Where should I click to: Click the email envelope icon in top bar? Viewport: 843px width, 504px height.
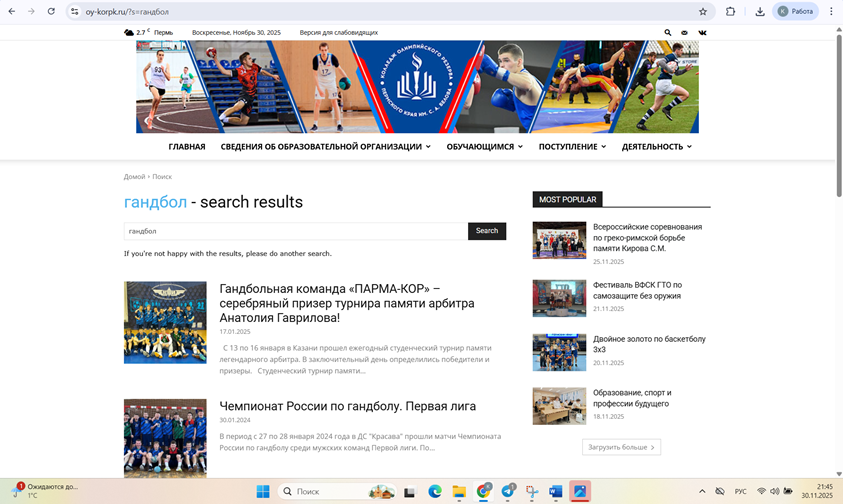[684, 32]
